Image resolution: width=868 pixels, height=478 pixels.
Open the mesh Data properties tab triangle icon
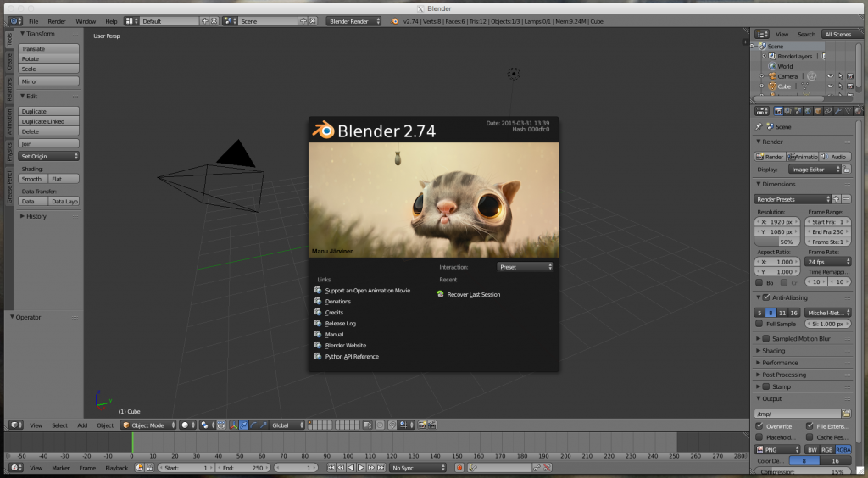848,111
